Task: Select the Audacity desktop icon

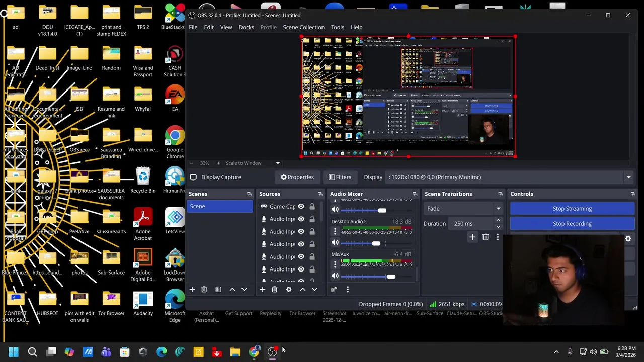Action: point(143,303)
